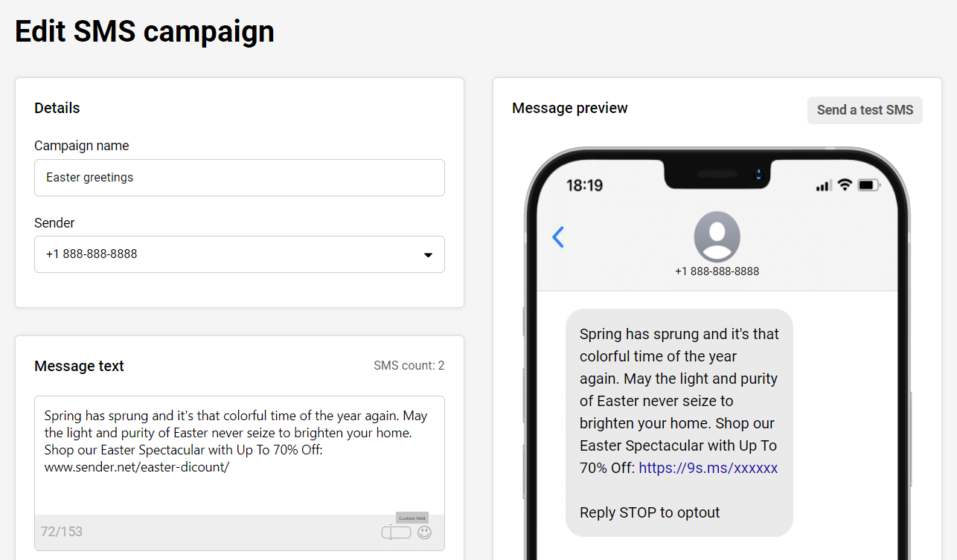Click the 18:19 time in the phone preview
Viewport: 957px width, 560px height.
(x=585, y=185)
